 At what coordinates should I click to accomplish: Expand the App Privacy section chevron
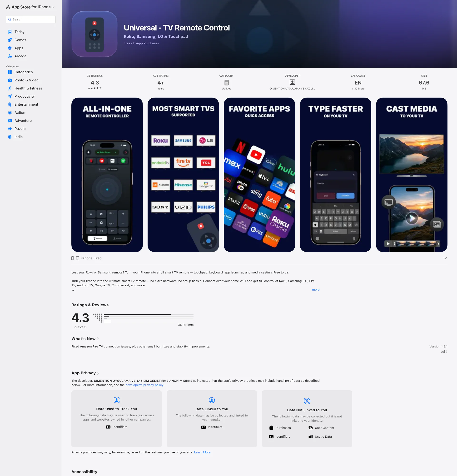point(98,373)
